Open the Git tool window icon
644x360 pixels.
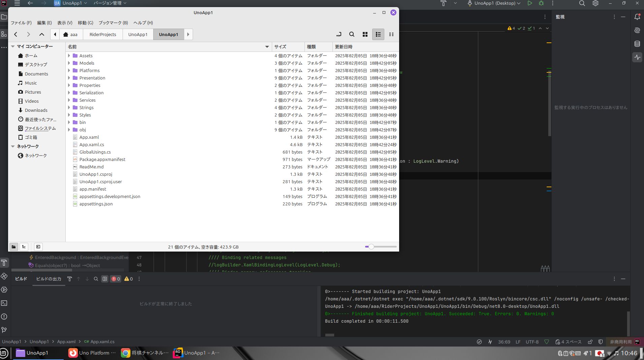4,330
